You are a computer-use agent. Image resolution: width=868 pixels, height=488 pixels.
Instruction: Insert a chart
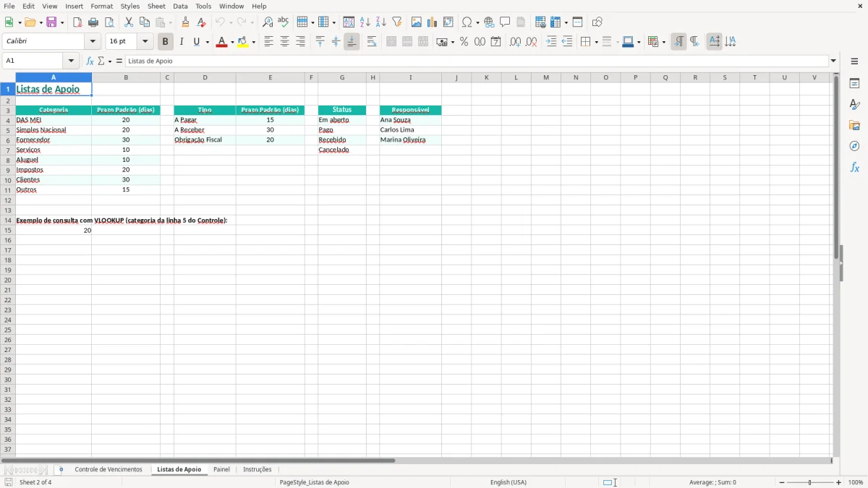point(432,22)
